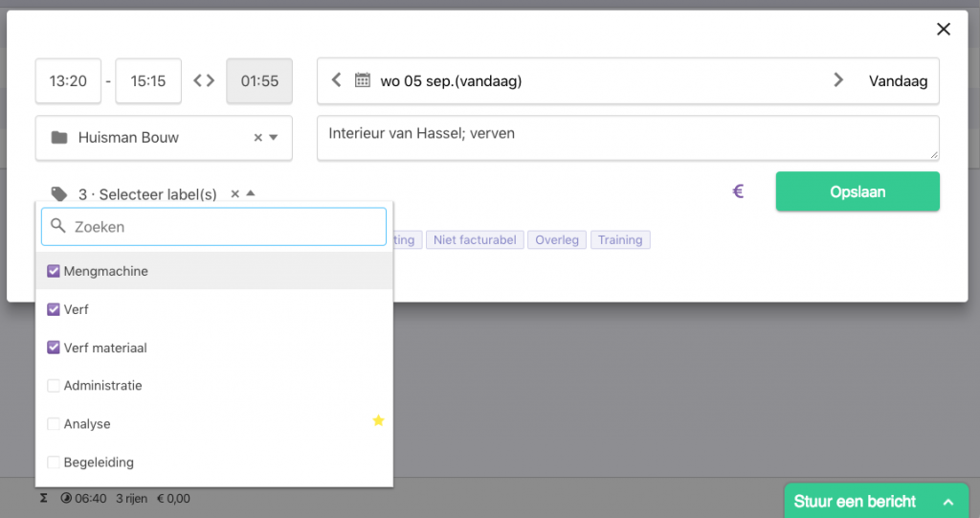The height and width of the screenshot is (518, 980).
Task: Go to previous day arrow
Action: click(x=336, y=80)
